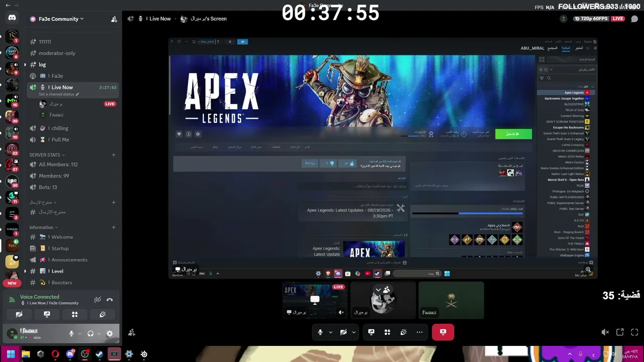Expand camera options in the call bar
The height and width of the screenshot is (362, 644).
pyautogui.click(x=354, y=332)
